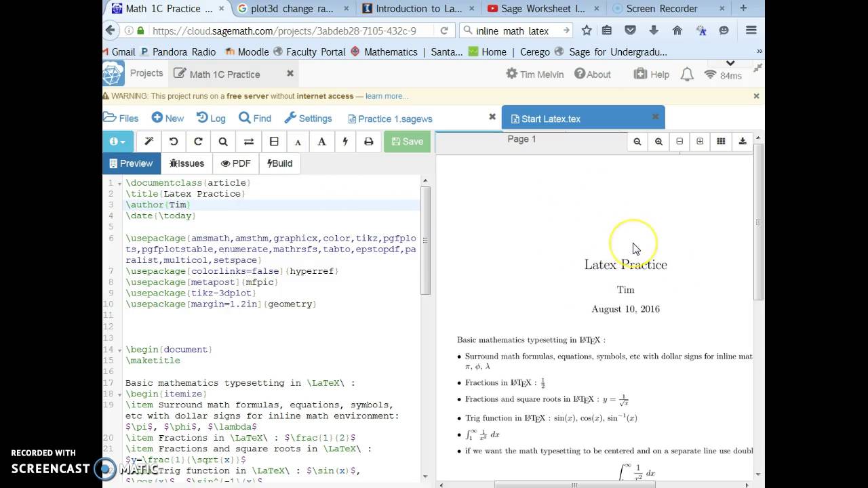Open project Find search
Image resolution: width=868 pixels, height=488 pixels.
255,118
